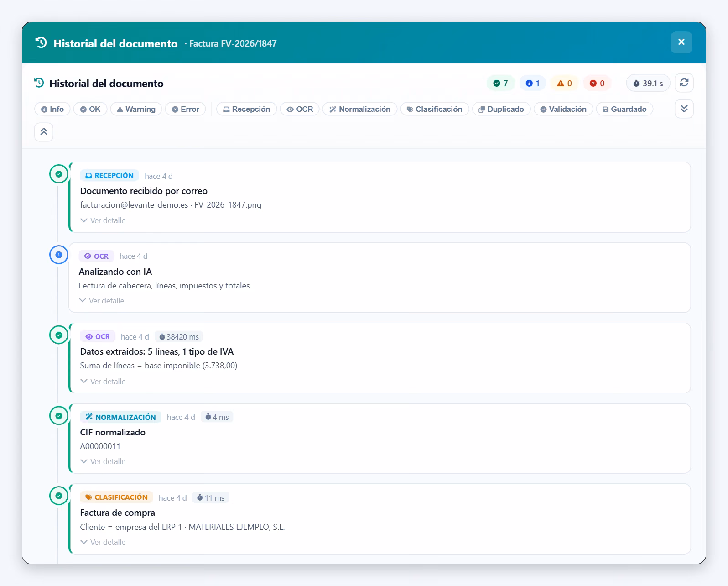Expand Ver detalle for CIF normalizado
Viewport: 728px width, 586px height.
coord(103,461)
